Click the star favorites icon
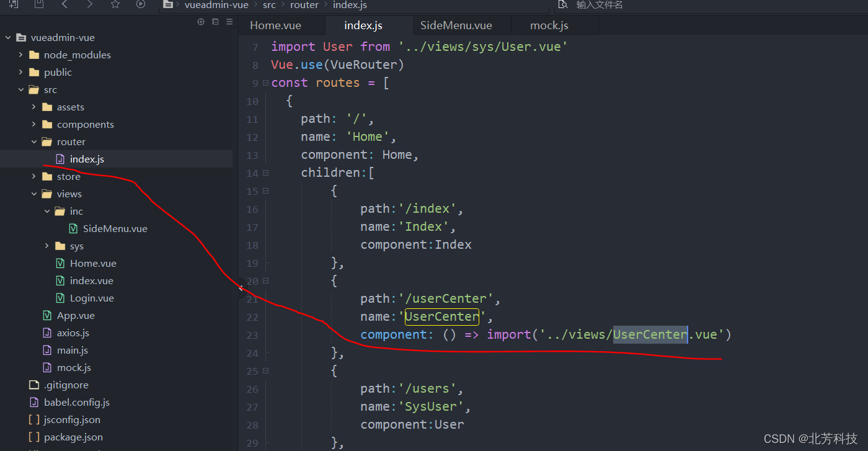This screenshot has height=451, width=868. point(115,4)
